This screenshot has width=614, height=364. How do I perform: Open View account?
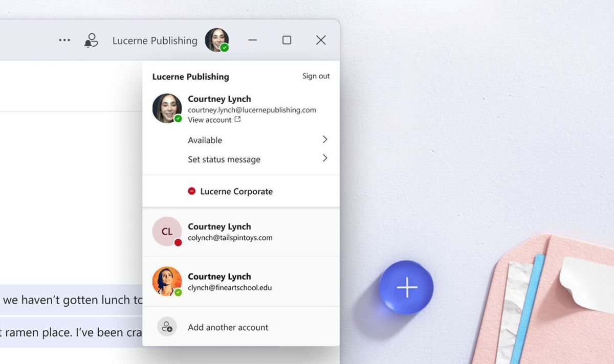pos(210,120)
